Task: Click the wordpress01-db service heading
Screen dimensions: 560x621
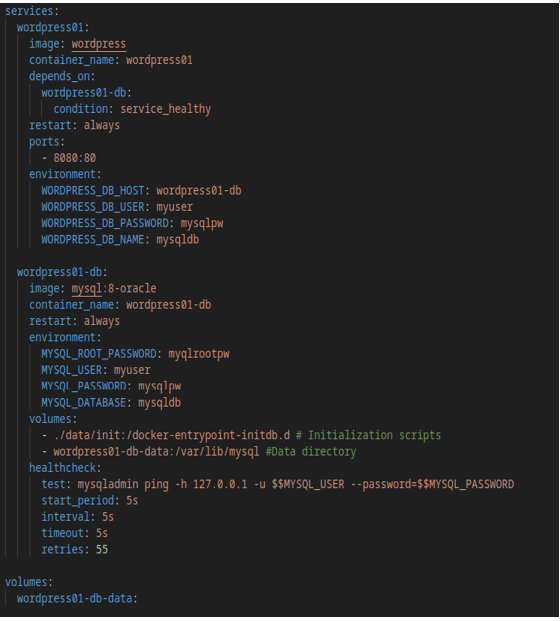Action: click(x=59, y=272)
